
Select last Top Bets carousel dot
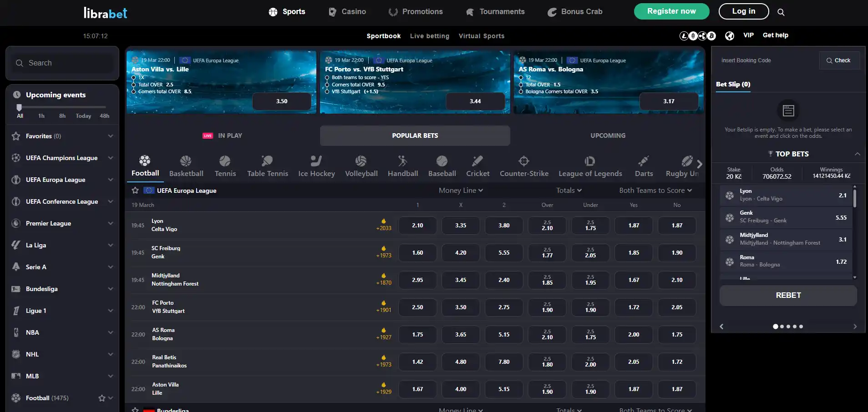pyautogui.click(x=801, y=327)
